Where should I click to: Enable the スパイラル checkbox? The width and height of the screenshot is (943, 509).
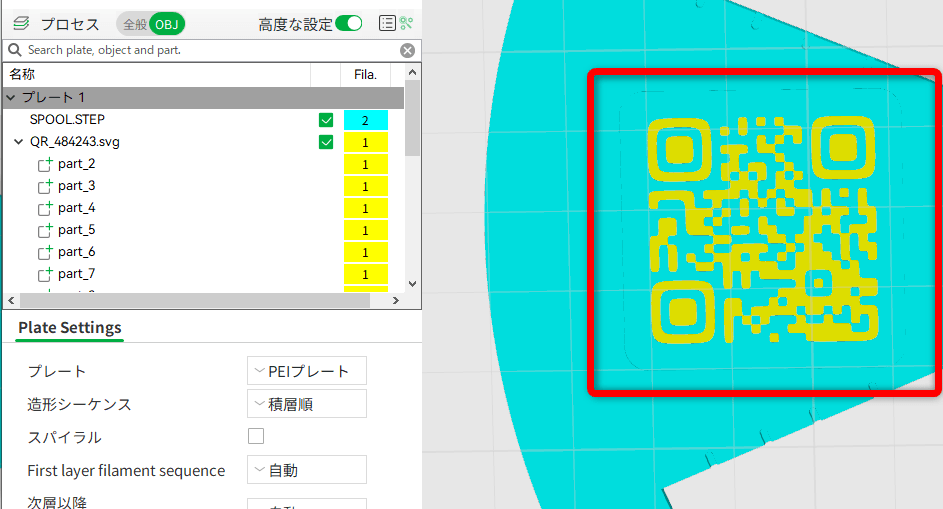(256, 436)
